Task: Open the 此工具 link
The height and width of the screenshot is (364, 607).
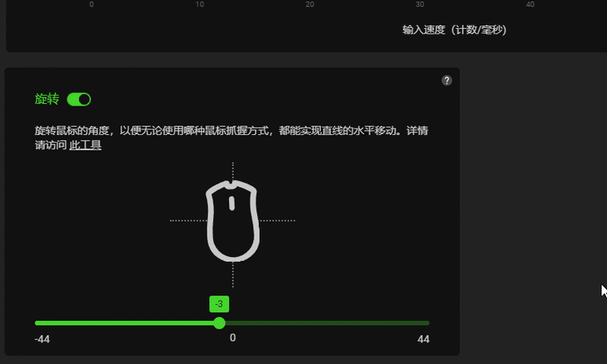Action: coord(85,145)
